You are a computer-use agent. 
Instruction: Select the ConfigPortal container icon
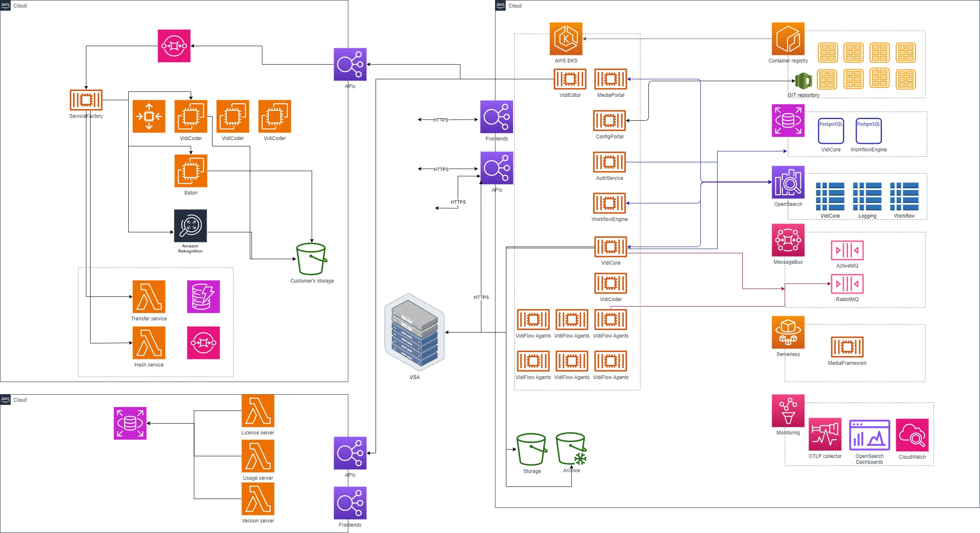click(609, 120)
